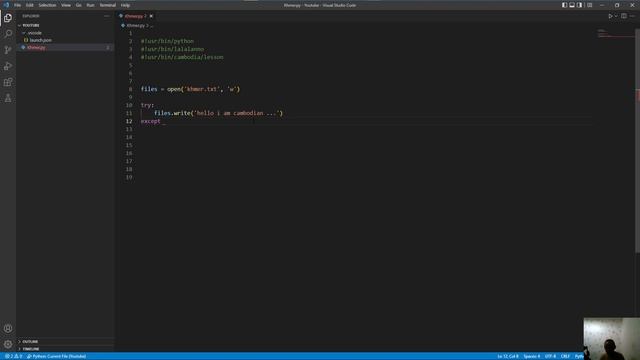
Task: Open the Go menu
Action: tap(78, 5)
